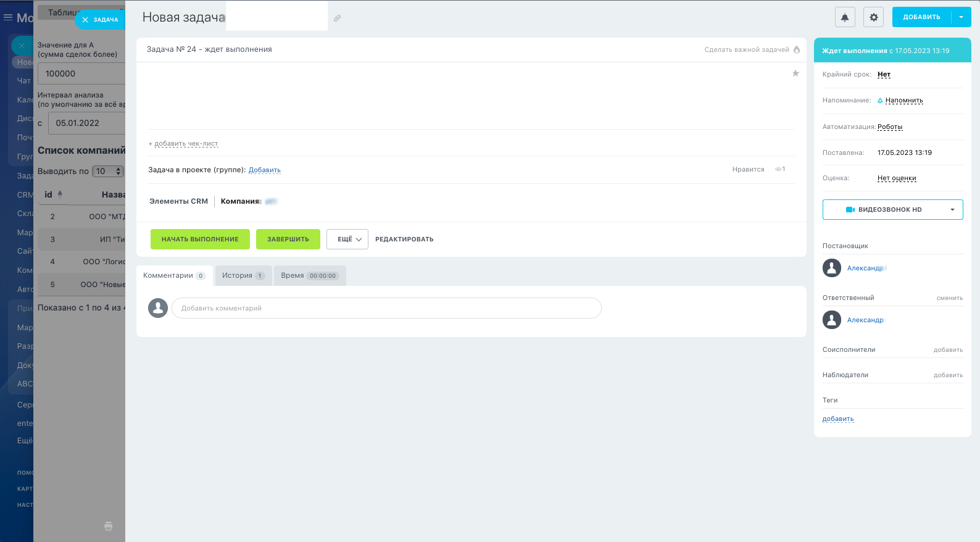This screenshot has width=980, height=542.
Task: Open the notifications bell icon
Action: [x=845, y=17]
